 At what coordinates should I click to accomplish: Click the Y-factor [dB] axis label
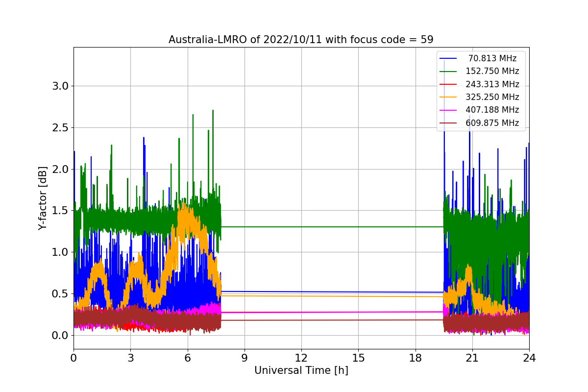click(43, 198)
